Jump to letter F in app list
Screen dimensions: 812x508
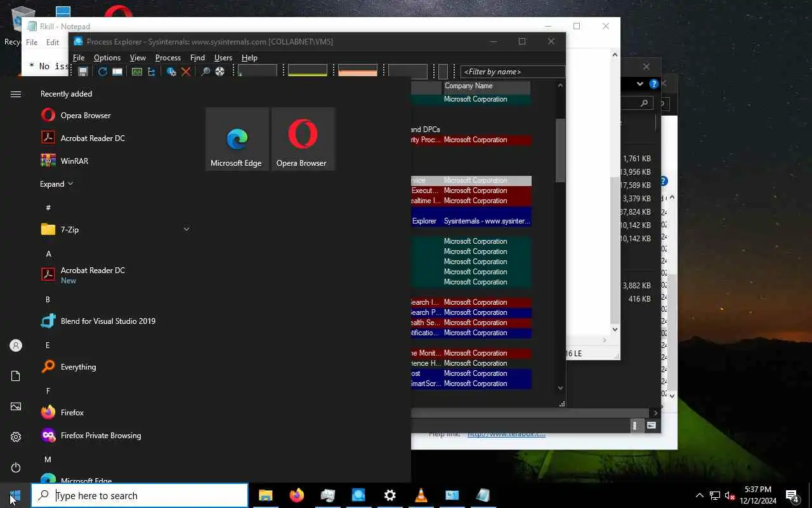pos(48,391)
